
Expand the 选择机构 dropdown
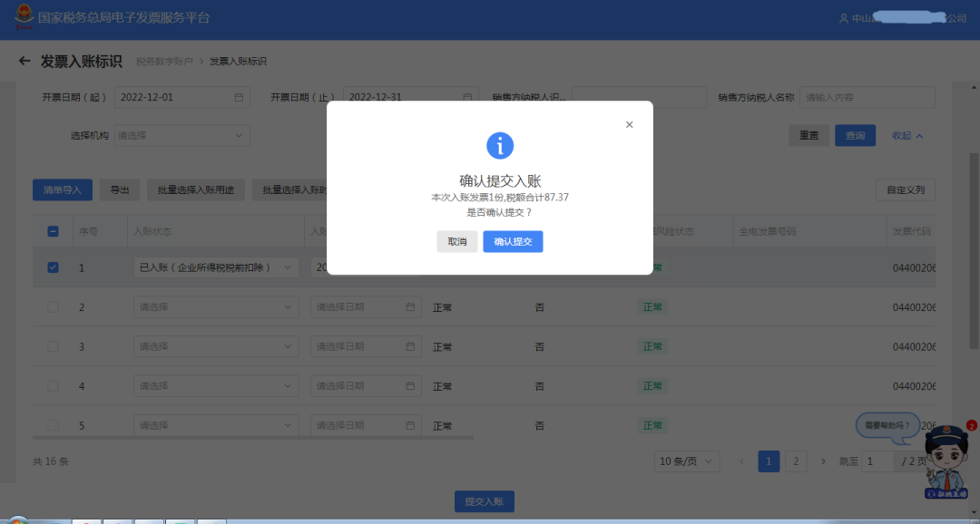pyautogui.click(x=182, y=136)
